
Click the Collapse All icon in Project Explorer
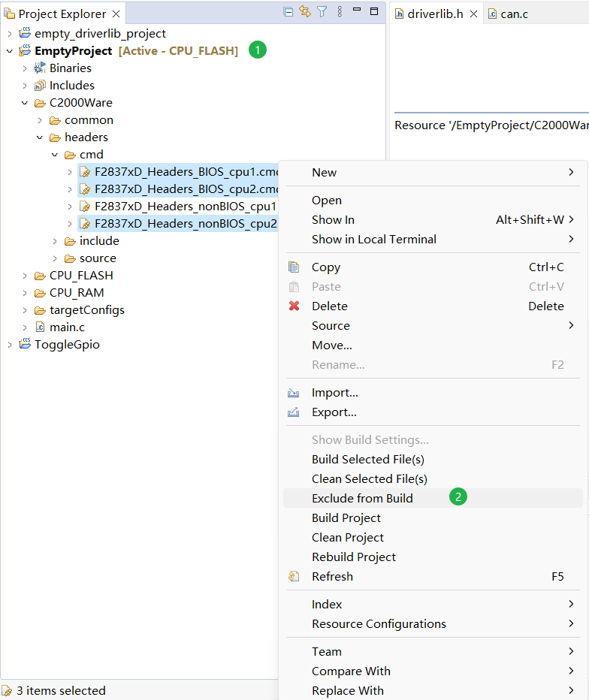[288, 12]
